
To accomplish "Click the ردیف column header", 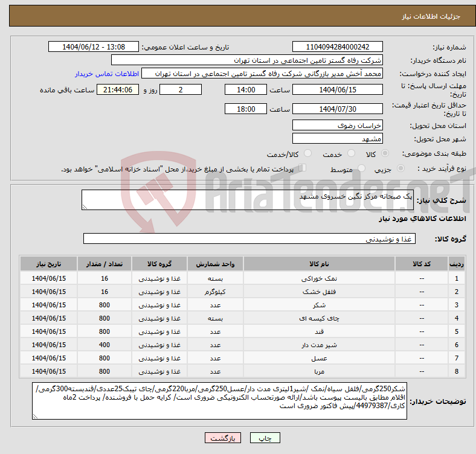I will point(456,264).
